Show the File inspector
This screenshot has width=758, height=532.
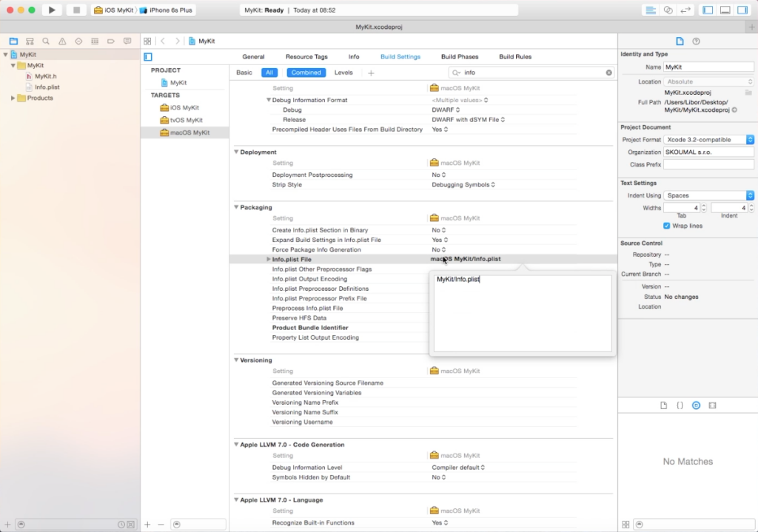[x=680, y=41]
